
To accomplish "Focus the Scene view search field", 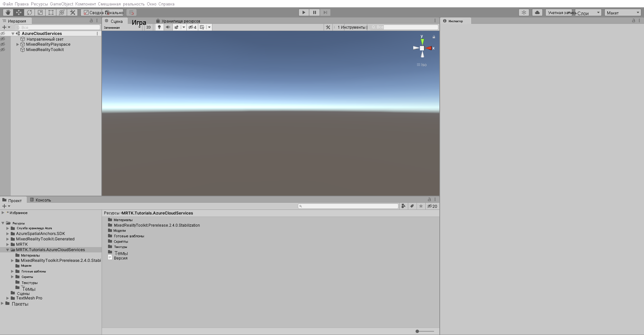I will click(404, 27).
